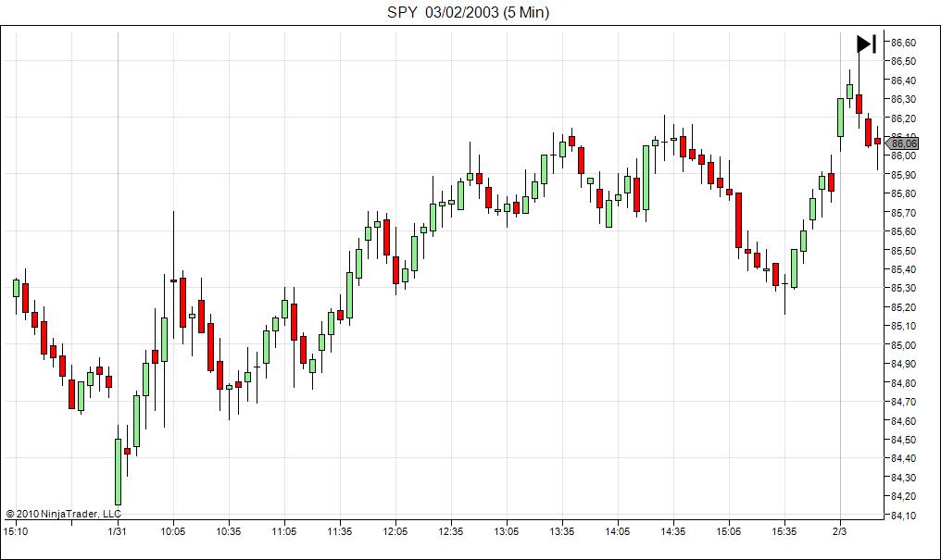The image size is (941, 560).
Task: Select the current price marker 86,06
Action: [x=902, y=143]
